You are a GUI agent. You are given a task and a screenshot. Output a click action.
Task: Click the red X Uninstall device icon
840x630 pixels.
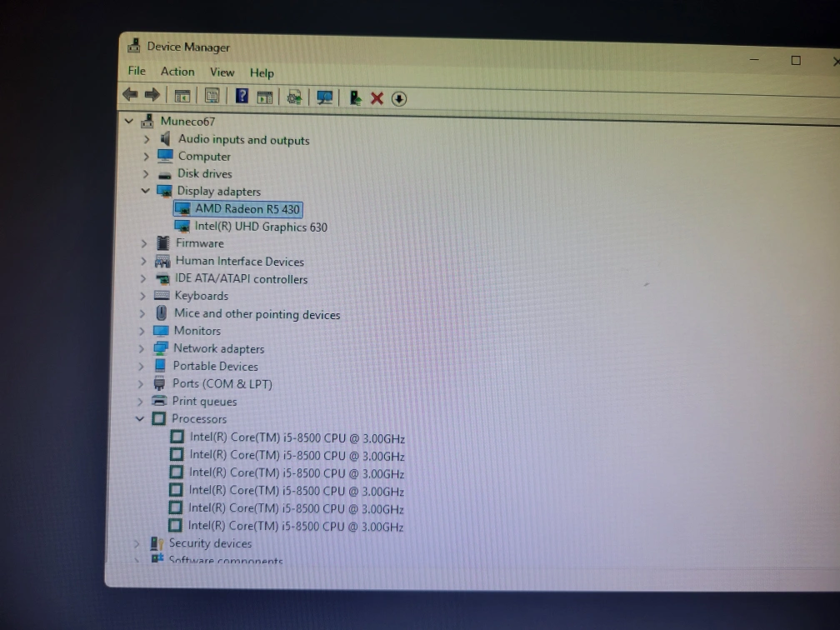tap(377, 98)
